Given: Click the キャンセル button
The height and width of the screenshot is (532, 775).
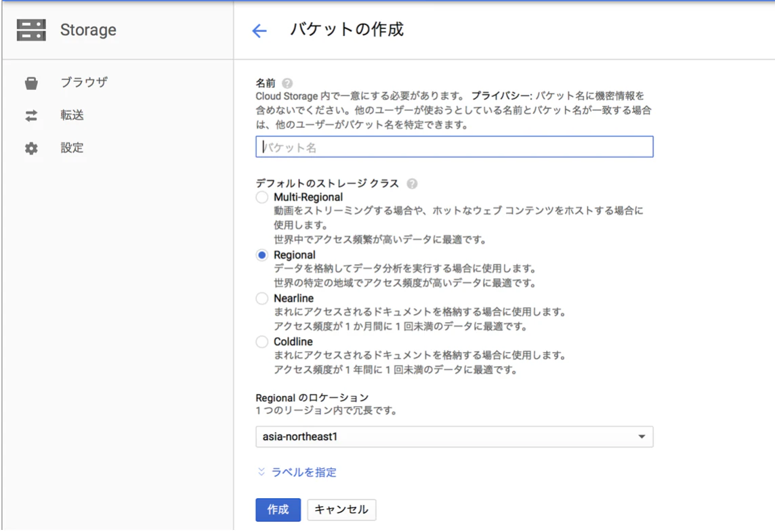Looking at the screenshot, I should [341, 510].
